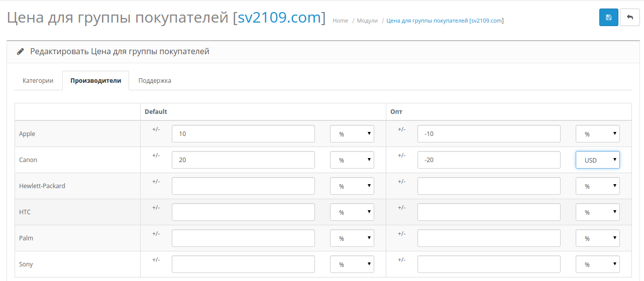This screenshot has height=281, width=644.
Task: Open Canon Опт USD dropdown
Action: [598, 160]
